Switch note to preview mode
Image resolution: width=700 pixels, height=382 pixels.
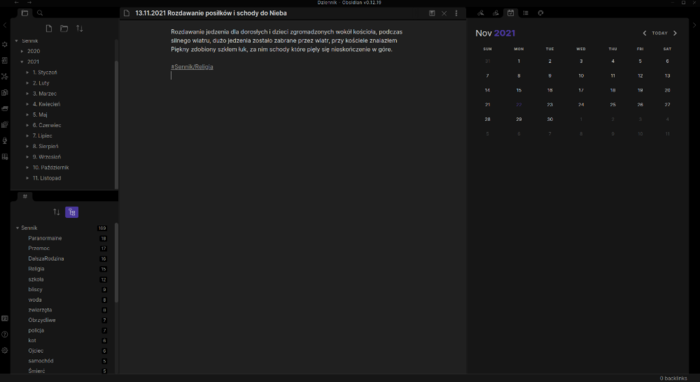point(432,13)
